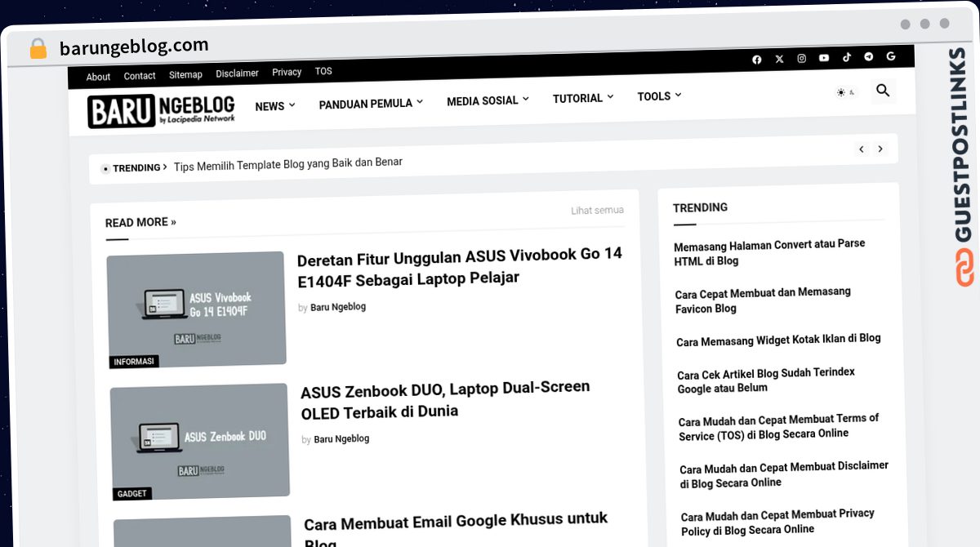Expand the PANDUAN PEMULA dropdown menu
Screen dimensions: 980x547
click(x=371, y=104)
